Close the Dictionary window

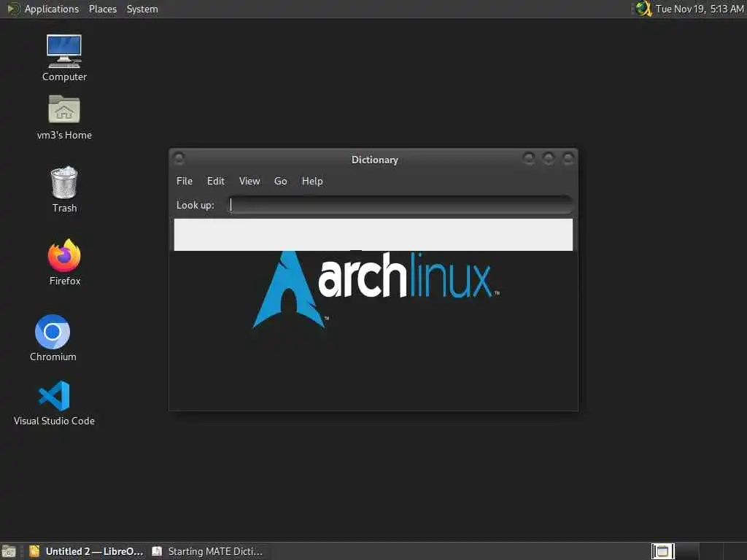(x=568, y=157)
